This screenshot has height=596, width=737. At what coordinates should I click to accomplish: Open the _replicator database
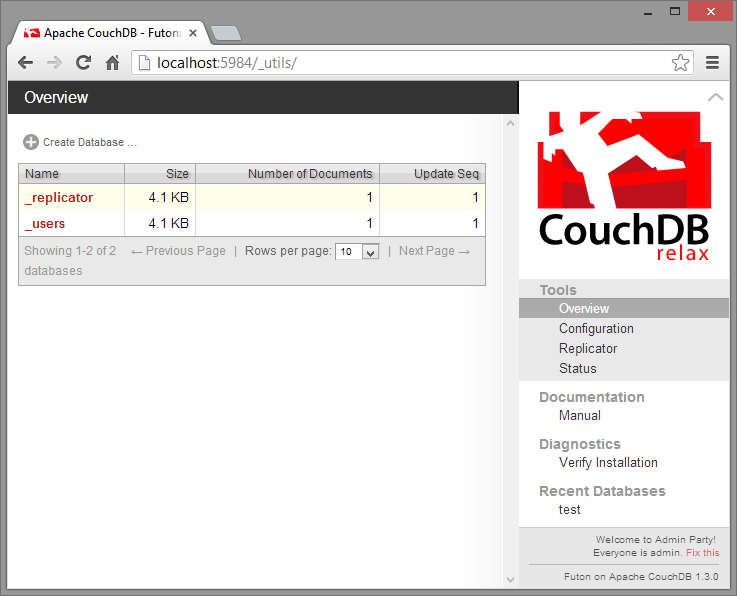59,197
